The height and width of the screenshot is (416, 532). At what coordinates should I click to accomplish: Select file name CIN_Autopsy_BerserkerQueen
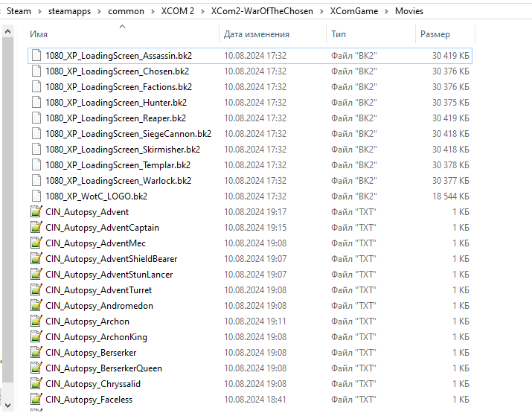point(103,368)
